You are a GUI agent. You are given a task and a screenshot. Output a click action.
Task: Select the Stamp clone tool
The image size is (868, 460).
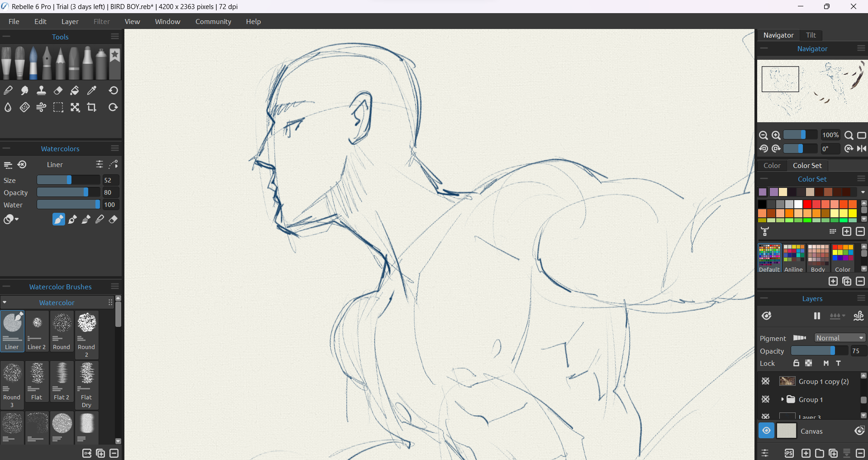41,91
